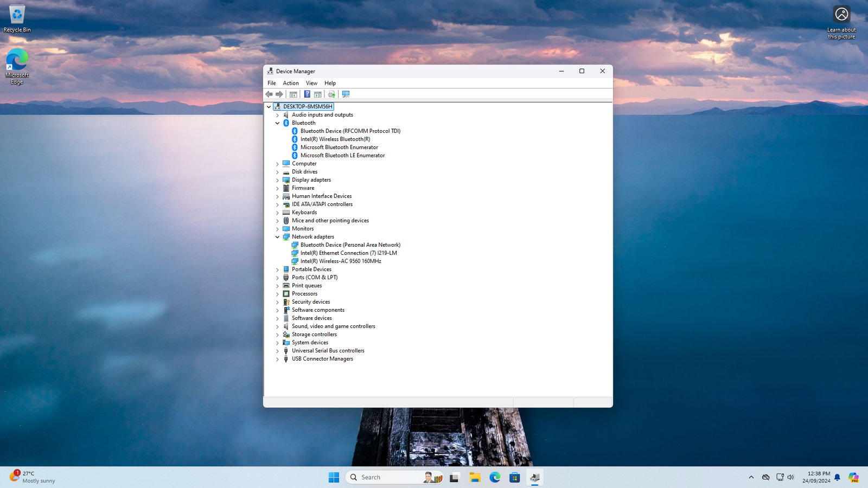Select Microsoft Bluetooth Enumerator

pos(339,147)
